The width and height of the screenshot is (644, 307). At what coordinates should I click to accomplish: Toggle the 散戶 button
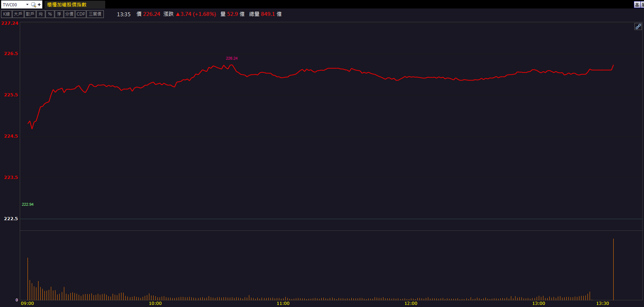pyautogui.click(x=30, y=14)
